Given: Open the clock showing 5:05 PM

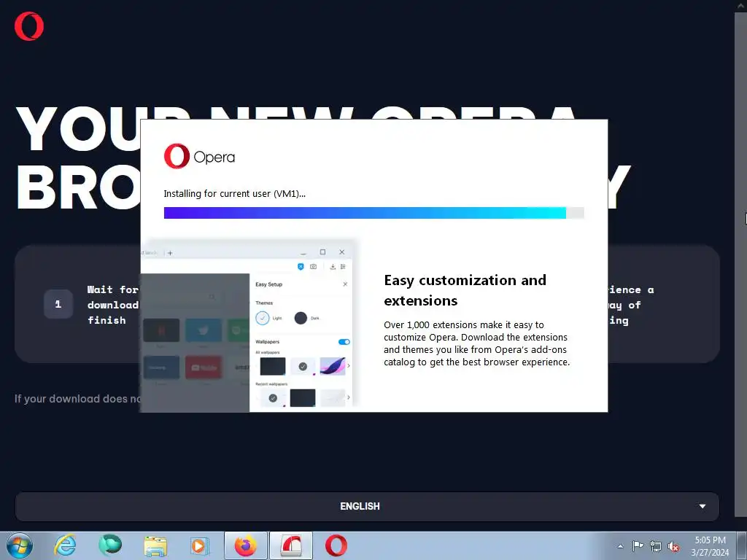Looking at the screenshot, I should (710, 546).
